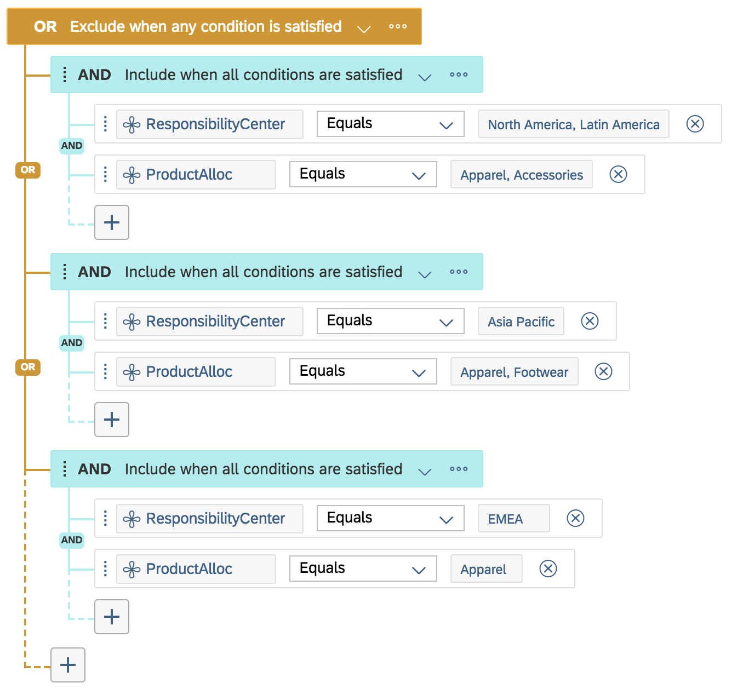743x700 pixels.
Task: Add a new group at the OR level
Action: coord(68,665)
